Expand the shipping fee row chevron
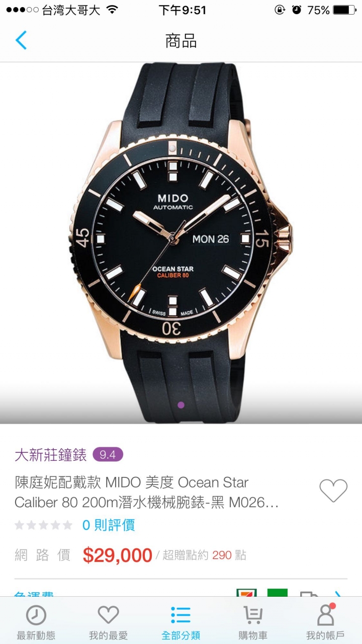Viewport: 362px width, 644px height. pyautogui.click(x=338, y=594)
